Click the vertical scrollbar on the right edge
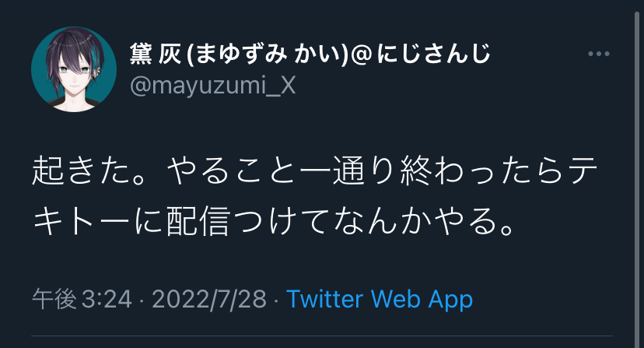This screenshot has height=348, width=644. point(637,174)
